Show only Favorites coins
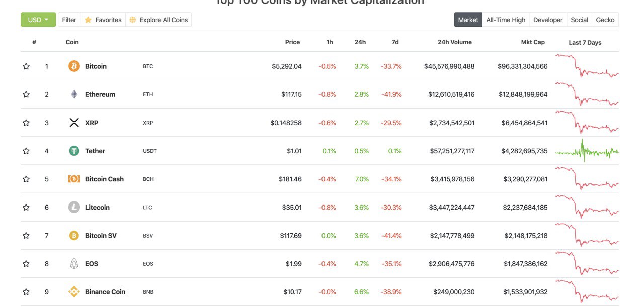Screen dimensions: 644x307 [x=103, y=20]
